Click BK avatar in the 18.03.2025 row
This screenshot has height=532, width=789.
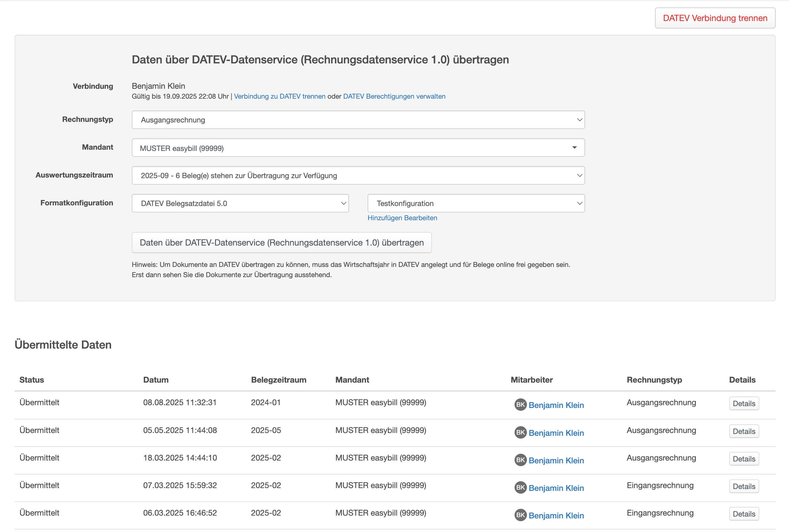pos(520,460)
